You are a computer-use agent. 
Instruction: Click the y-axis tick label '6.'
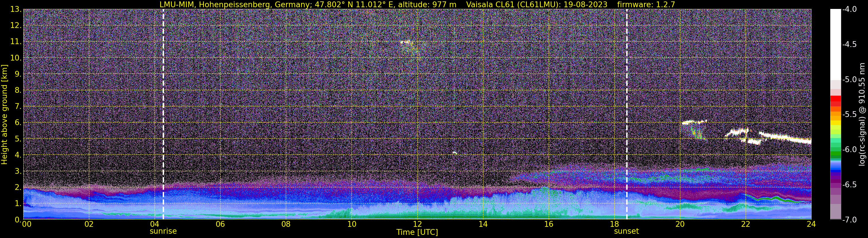point(18,123)
